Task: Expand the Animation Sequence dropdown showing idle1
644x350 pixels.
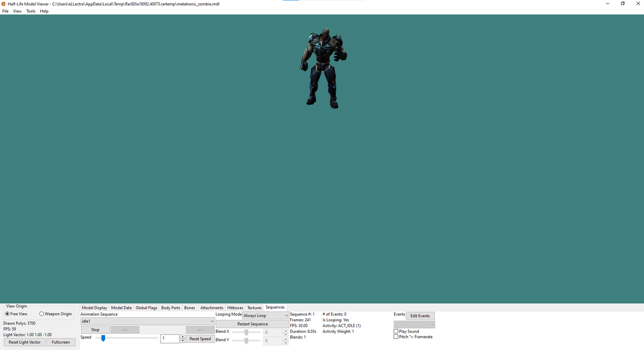Action: click(147, 321)
